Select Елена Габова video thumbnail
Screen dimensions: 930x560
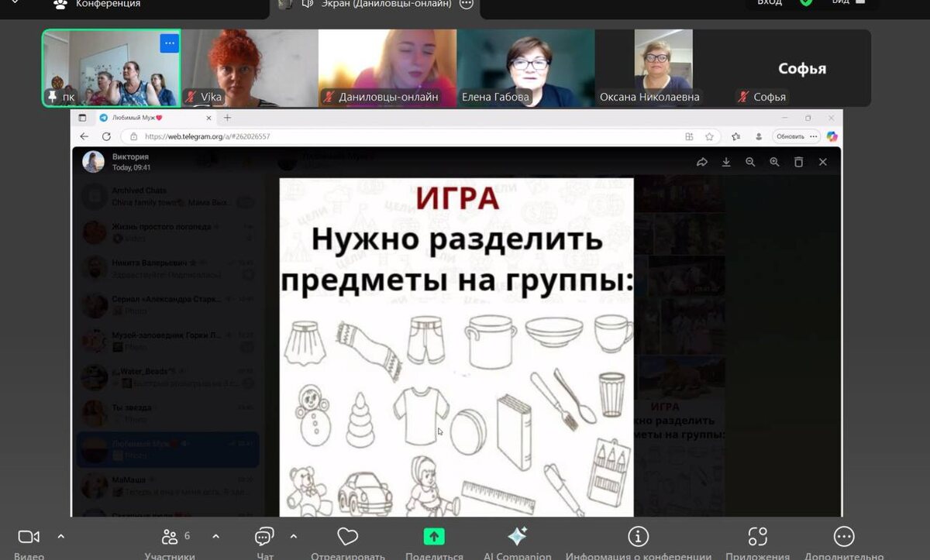point(525,68)
